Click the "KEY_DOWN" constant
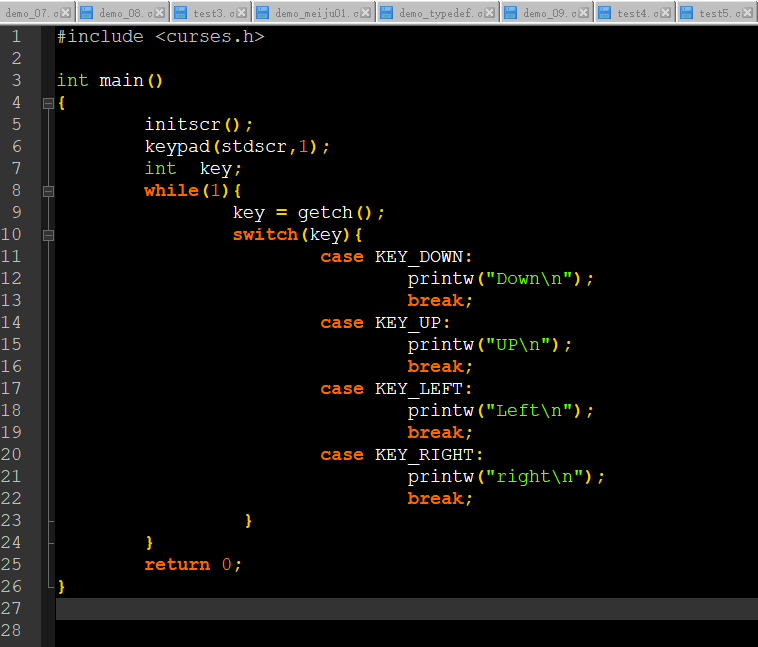This screenshot has height=647, width=758. (419, 257)
